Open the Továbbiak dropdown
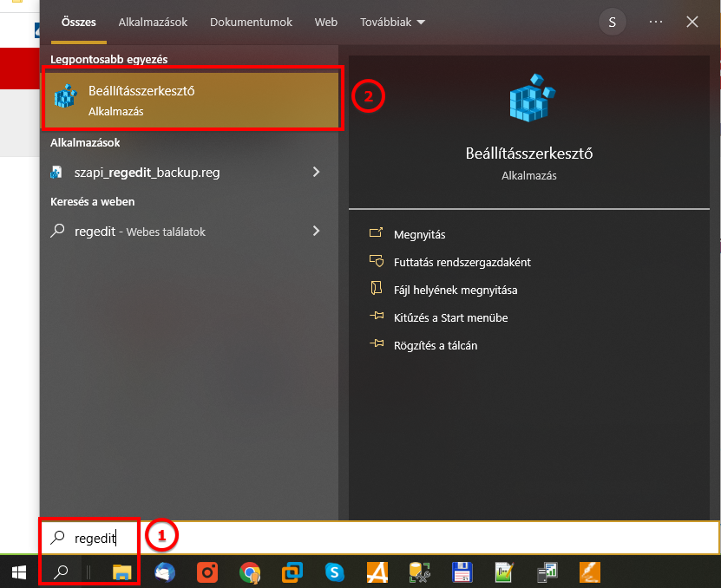The image size is (721, 588). coord(392,22)
